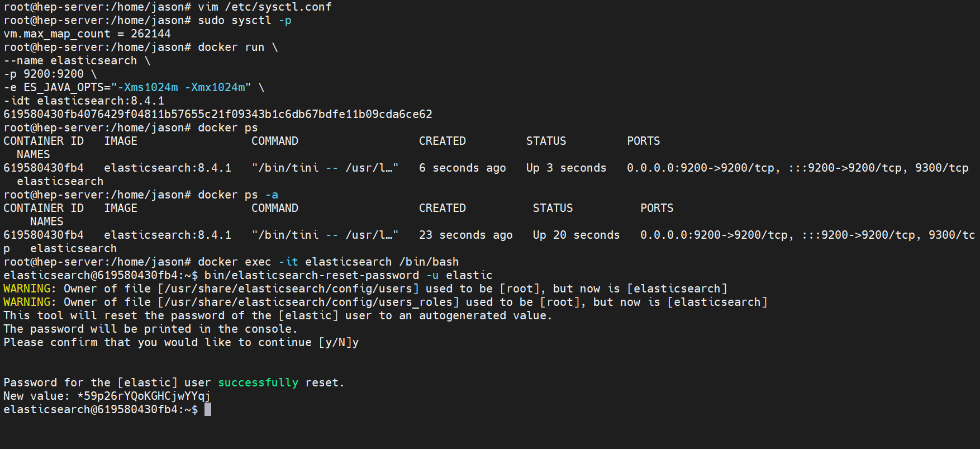This screenshot has width=980, height=449.
Task: Click the Up 3 seconds status text
Action: (x=565, y=168)
